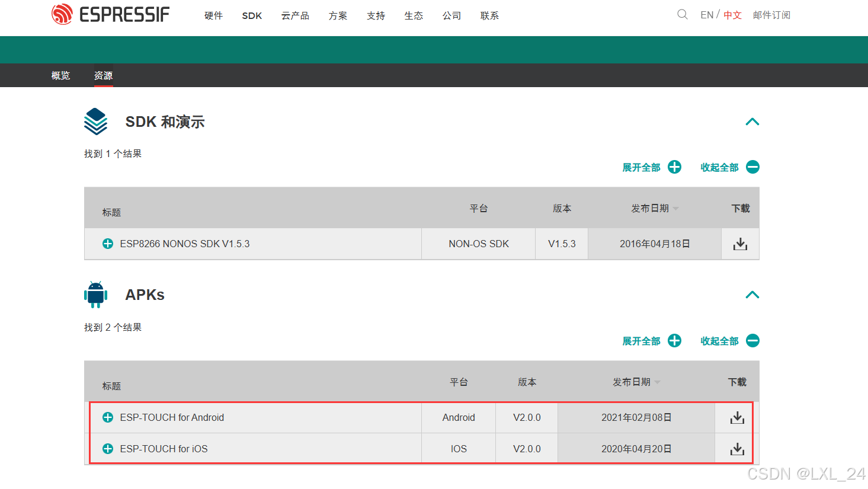
Task: Click the 找到 1 个结果 text
Action: pos(113,154)
